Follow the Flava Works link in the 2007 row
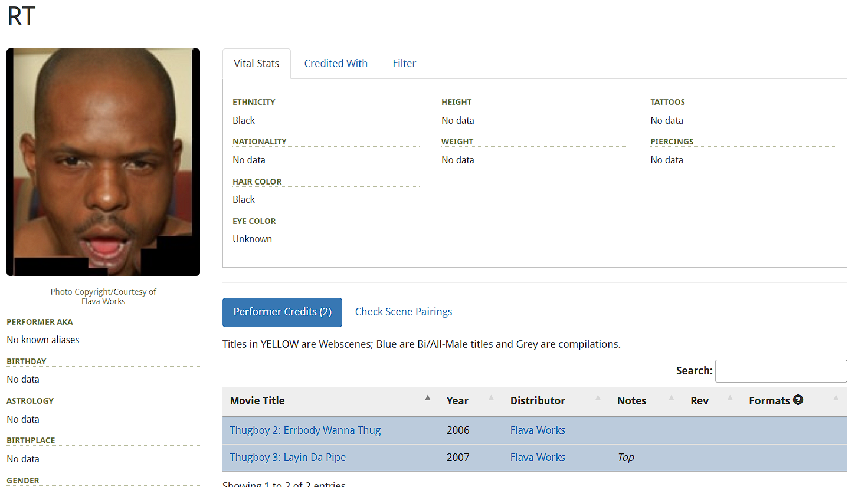 coord(538,458)
